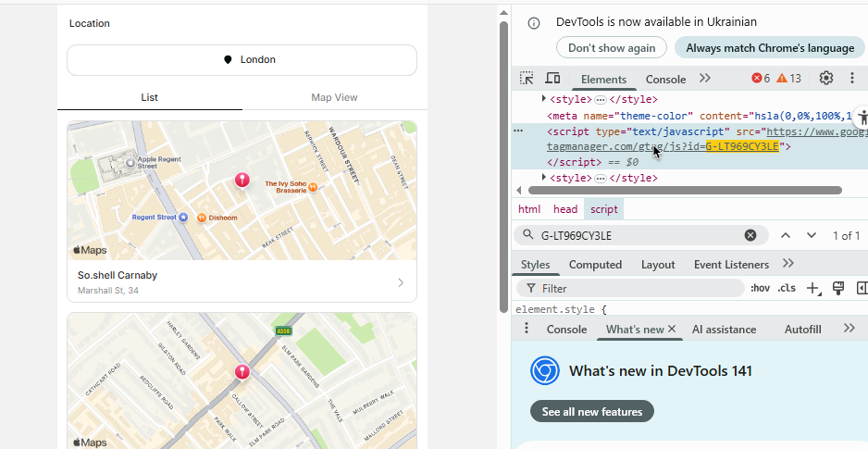Screen dimensions: 868x449
Task: Toggle the device toolbar icon
Action: [x=552, y=79]
